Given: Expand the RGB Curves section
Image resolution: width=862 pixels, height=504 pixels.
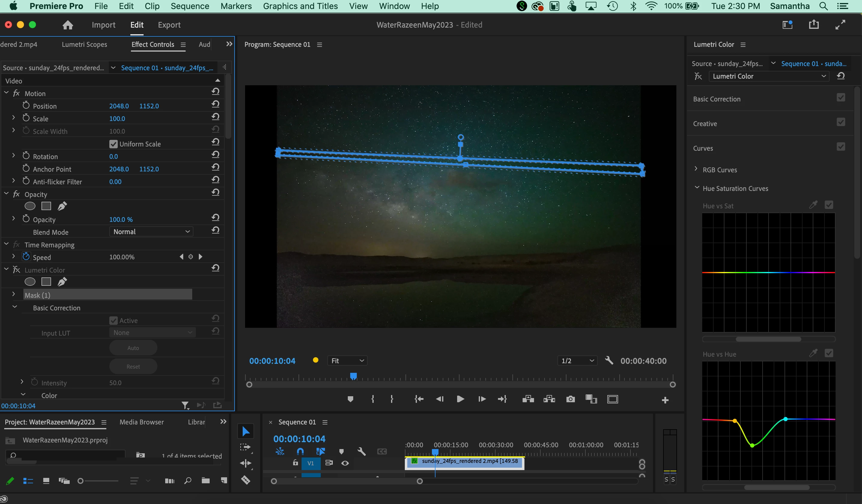Looking at the screenshot, I should click(x=696, y=169).
